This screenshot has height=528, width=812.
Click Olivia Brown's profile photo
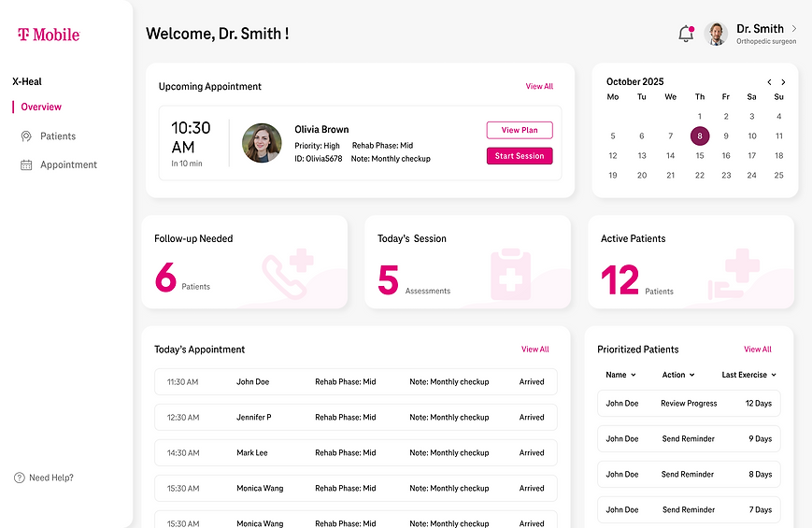click(262, 143)
